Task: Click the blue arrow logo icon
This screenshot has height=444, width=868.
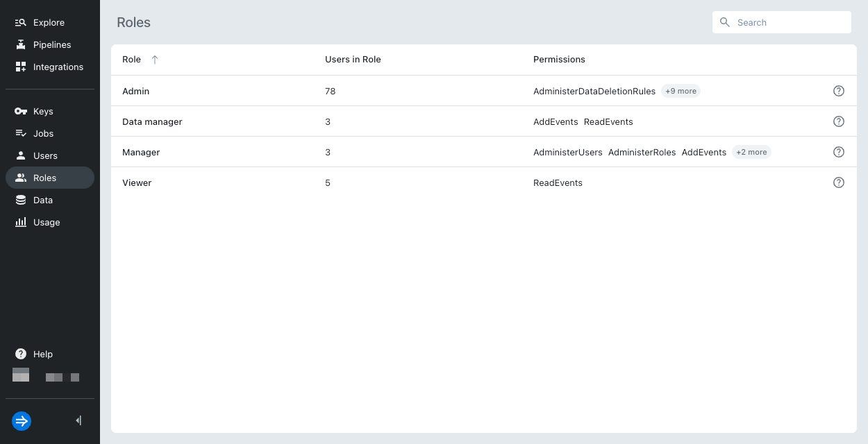Action: coord(22,421)
